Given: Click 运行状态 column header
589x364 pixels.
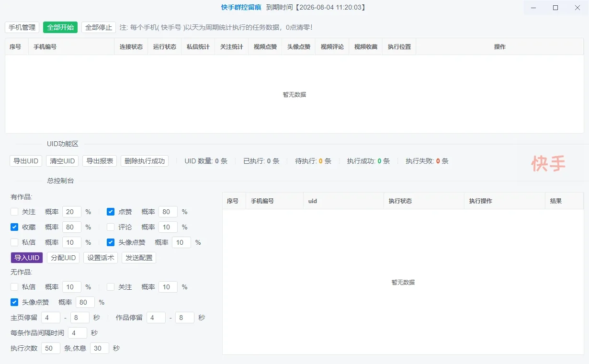Looking at the screenshot, I should click(165, 47).
